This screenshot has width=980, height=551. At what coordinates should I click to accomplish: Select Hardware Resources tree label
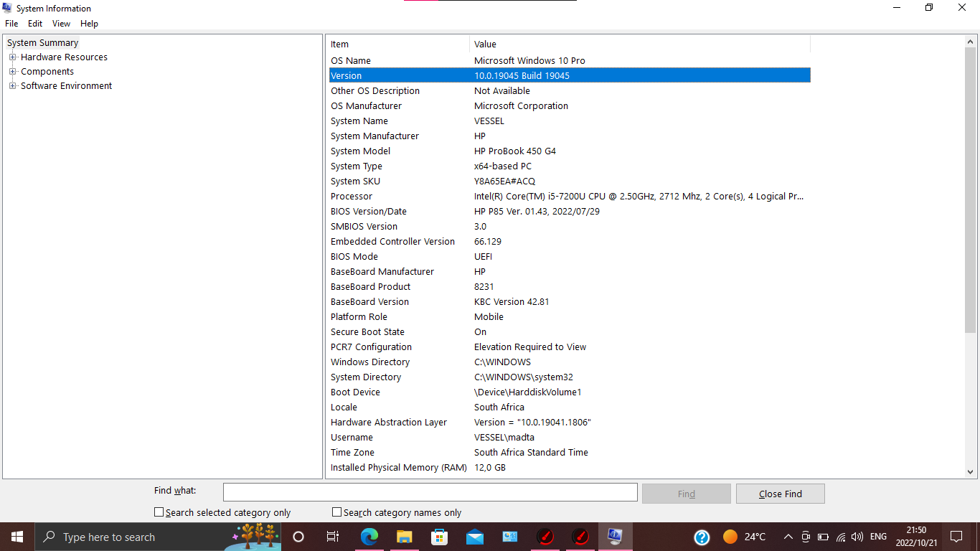(64, 57)
